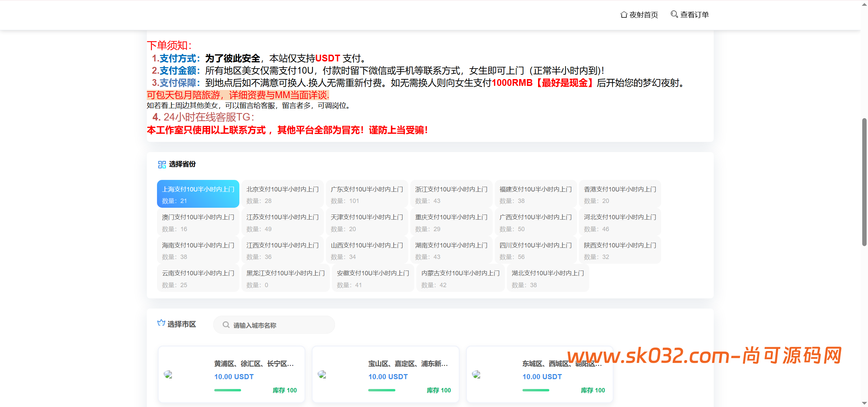The width and height of the screenshot is (868, 407).
Task: Select the 黑龙江 card with 数量 0
Action: (x=285, y=278)
